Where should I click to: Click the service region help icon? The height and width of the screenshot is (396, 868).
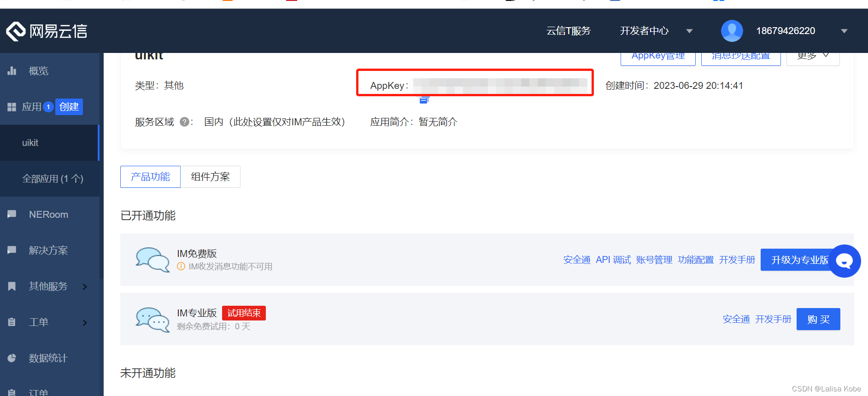184,122
